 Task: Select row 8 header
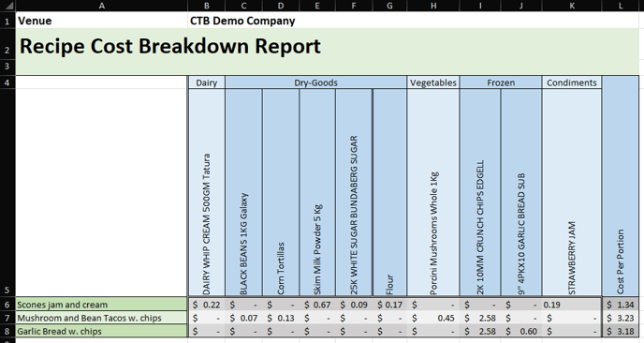coord(7,331)
